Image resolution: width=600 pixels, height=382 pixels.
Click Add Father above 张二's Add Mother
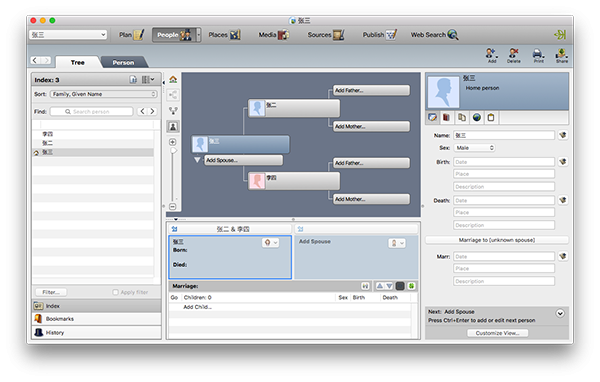click(x=371, y=90)
